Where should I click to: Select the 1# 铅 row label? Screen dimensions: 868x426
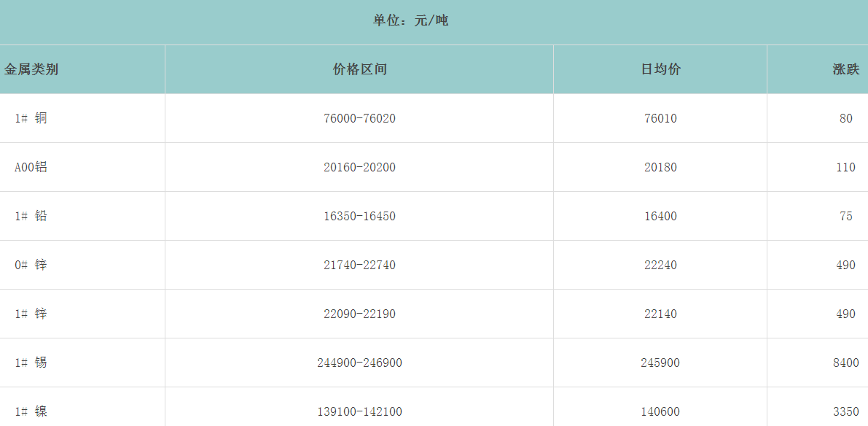coord(31,216)
